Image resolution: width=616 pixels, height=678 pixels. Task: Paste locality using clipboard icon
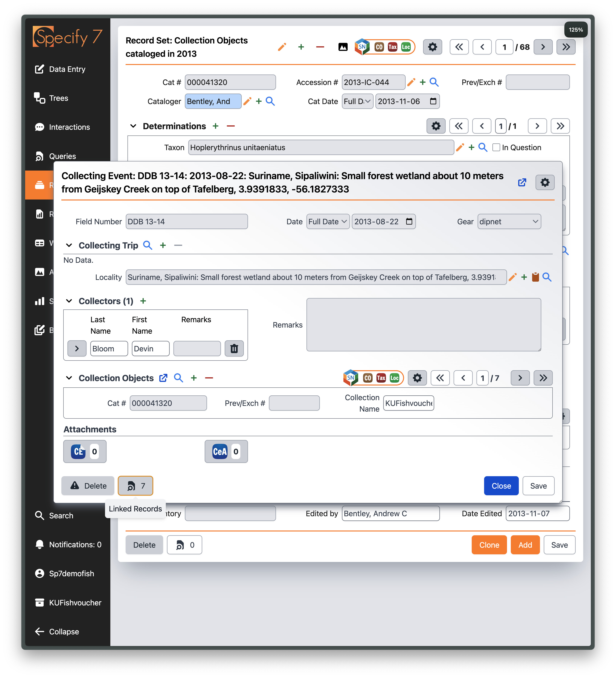tap(535, 277)
